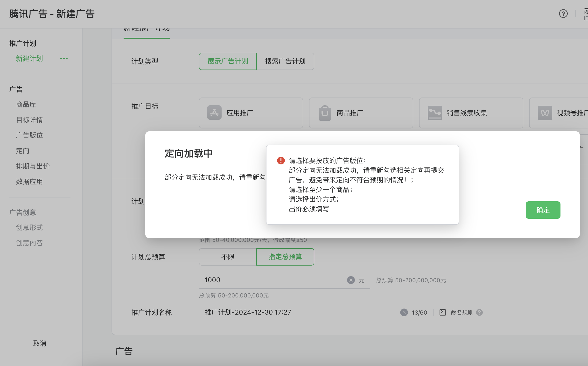The height and width of the screenshot is (366, 588).
Task: Open the three-dot menu beside 新建计划
Action: click(64, 59)
